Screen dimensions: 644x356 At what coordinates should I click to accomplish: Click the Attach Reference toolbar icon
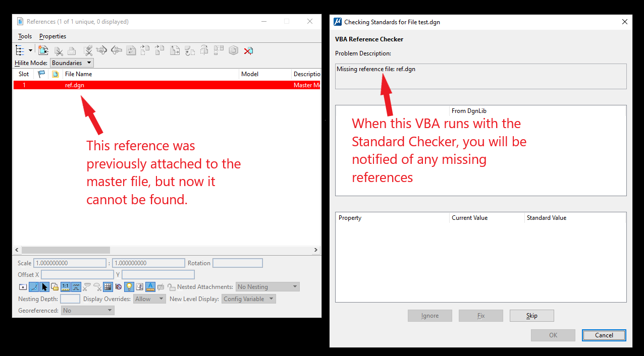click(43, 50)
